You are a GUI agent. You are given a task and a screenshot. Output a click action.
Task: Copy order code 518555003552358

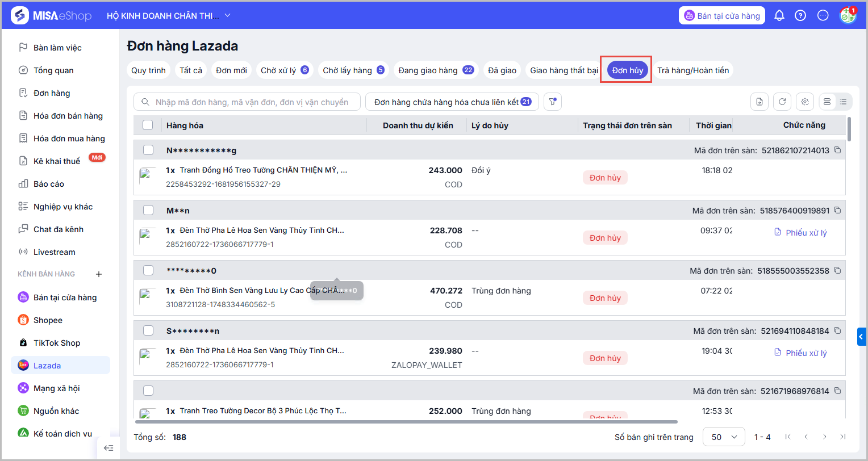(837, 271)
